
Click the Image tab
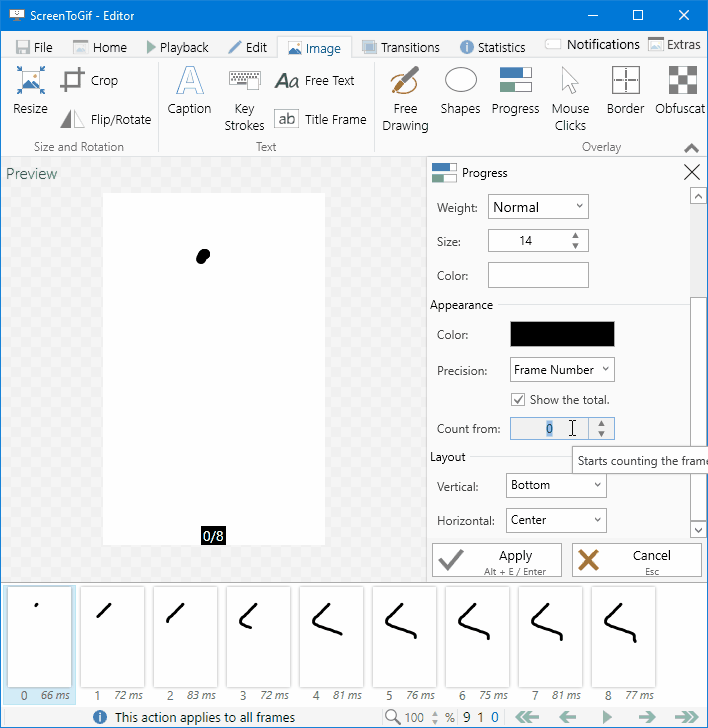click(314, 48)
